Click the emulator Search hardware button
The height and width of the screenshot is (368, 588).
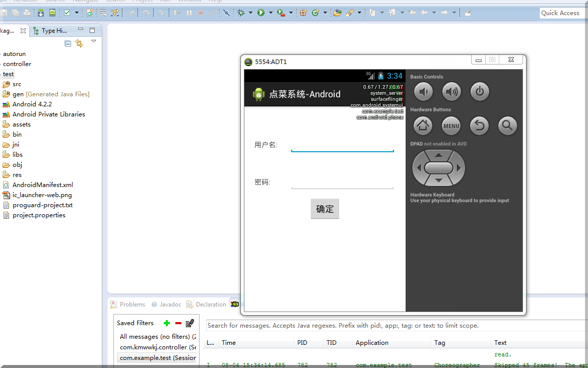click(x=507, y=126)
